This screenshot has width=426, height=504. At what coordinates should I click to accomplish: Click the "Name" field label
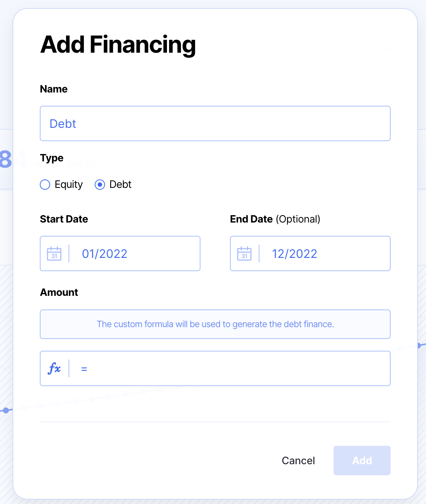pos(54,89)
